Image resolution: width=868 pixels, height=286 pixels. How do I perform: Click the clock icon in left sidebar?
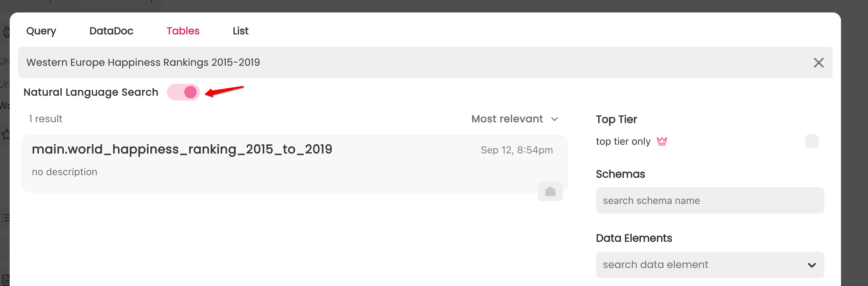coord(6,33)
